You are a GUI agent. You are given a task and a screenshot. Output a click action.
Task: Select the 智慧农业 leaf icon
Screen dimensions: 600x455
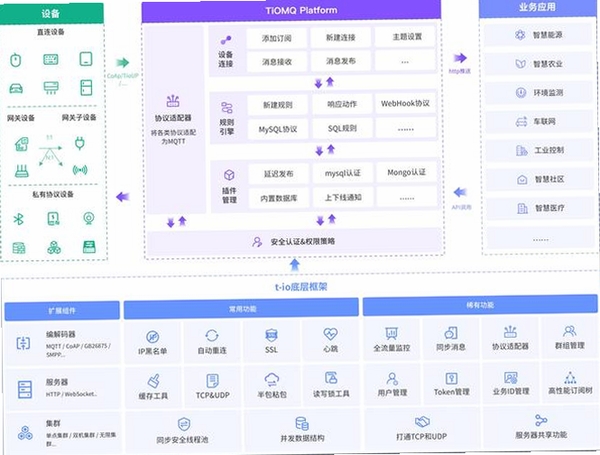tap(520, 64)
